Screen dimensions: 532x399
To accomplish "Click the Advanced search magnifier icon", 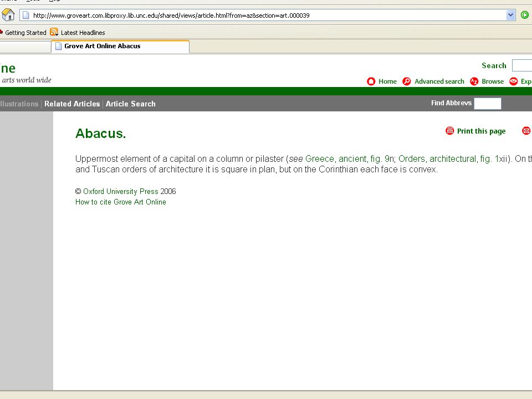I will tap(406, 81).
